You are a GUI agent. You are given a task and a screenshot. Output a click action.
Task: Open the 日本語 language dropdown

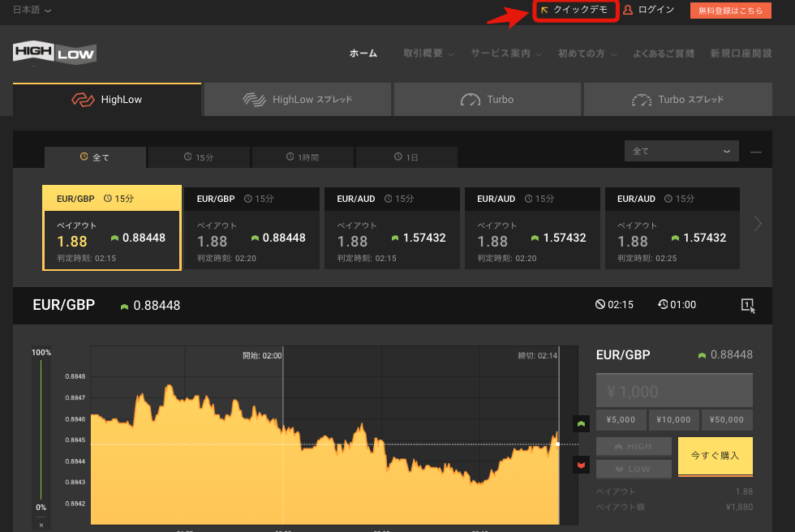click(x=32, y=10)
